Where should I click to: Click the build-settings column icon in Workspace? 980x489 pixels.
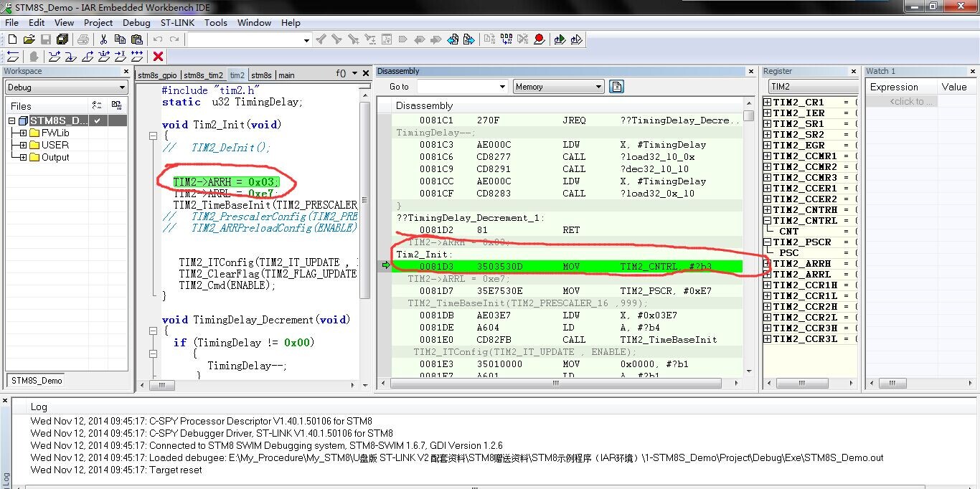(117, 105)
